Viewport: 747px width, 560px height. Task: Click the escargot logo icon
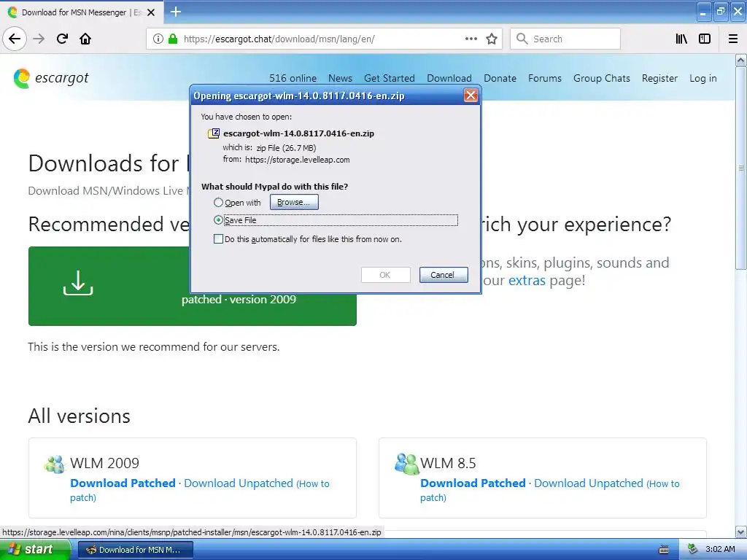pyautogui.click(x=21, y=79)
